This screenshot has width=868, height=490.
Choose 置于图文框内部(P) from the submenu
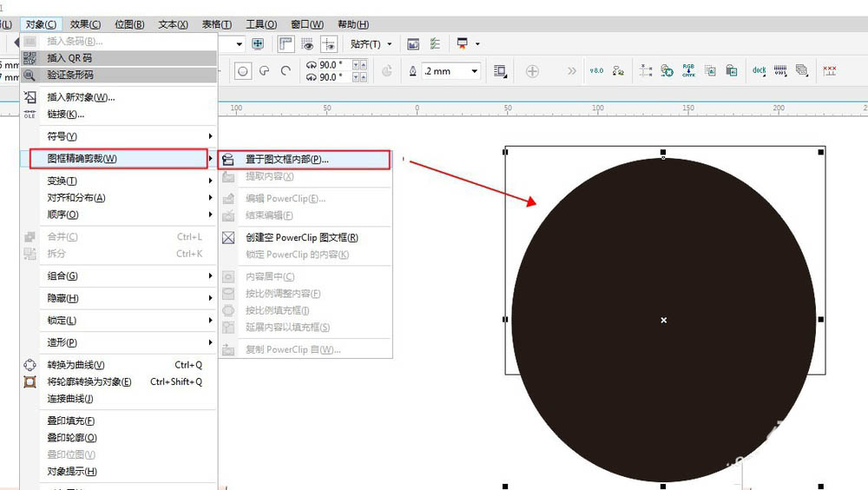pos(286,160)
